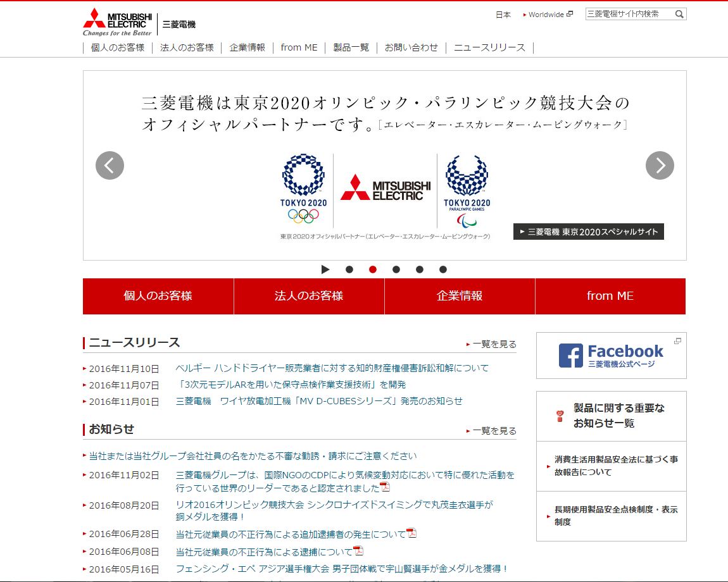Open Facebook 三菱電機公式ページ banner

[x=612, y=356]
